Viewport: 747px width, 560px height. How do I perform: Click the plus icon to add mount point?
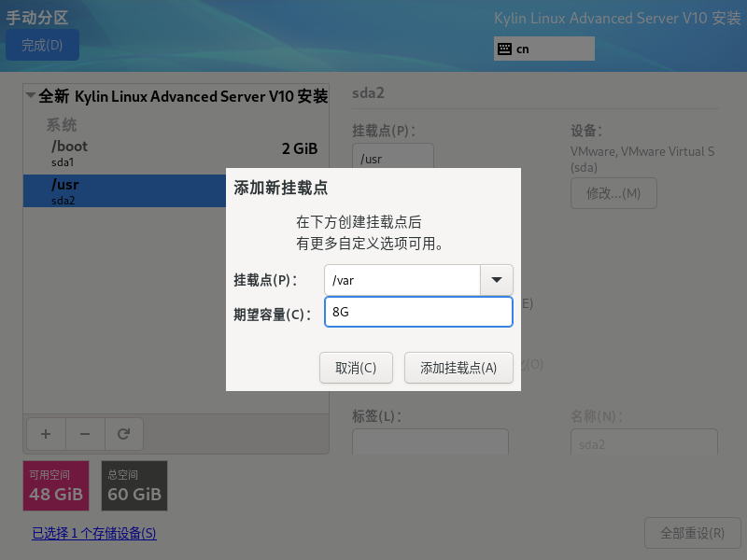point(46,434)
